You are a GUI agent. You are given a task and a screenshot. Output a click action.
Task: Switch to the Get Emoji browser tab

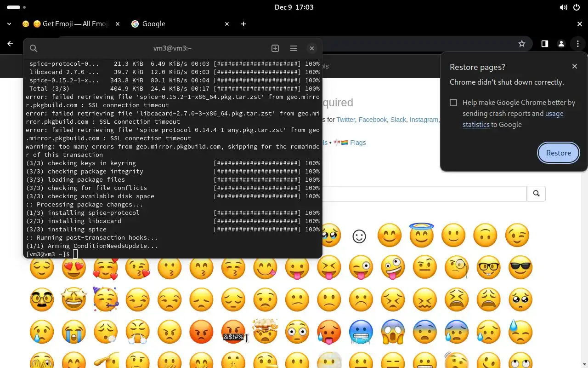point(71,24)
